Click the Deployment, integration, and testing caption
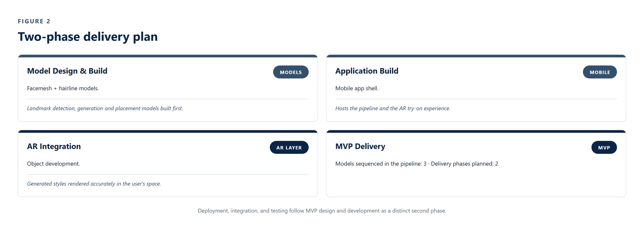Screen dimensions: 644x233 tap(322, 211)
